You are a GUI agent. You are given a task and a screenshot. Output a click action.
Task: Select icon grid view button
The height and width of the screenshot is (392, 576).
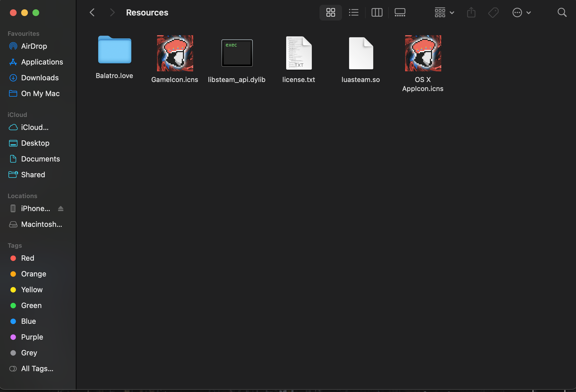pyautogui.click(x=330, y=12)
